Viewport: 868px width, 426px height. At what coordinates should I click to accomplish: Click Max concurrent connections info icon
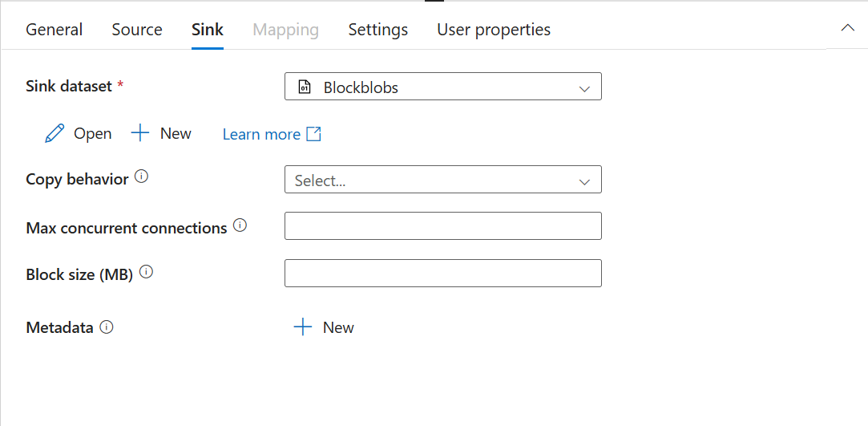click(240, 226)
